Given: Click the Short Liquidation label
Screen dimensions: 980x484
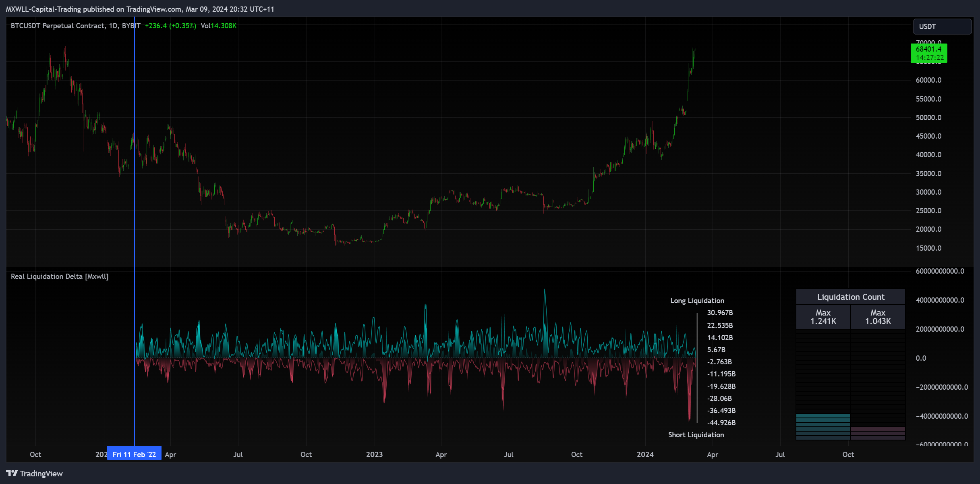Looking at the screenshot, I should pos(696,435).
